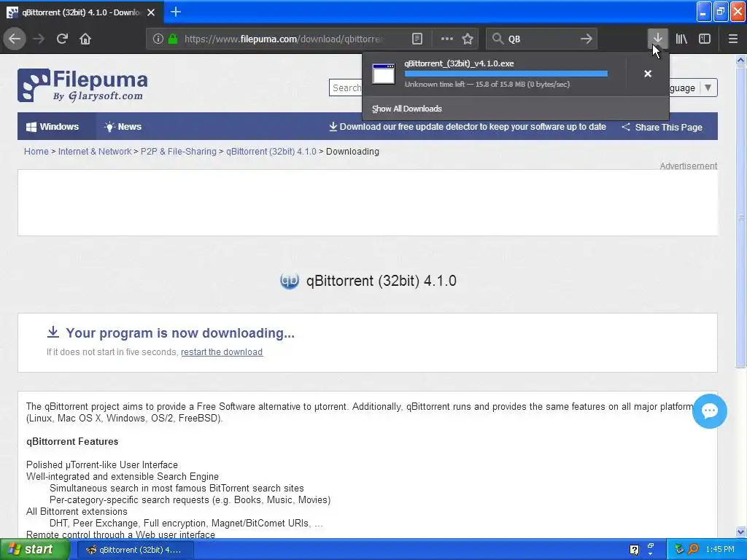747x560 pixels.
Task: Open qBittorrent (32bit) 4.1.0 breadcrumb
Action: [x=271, y=152]
